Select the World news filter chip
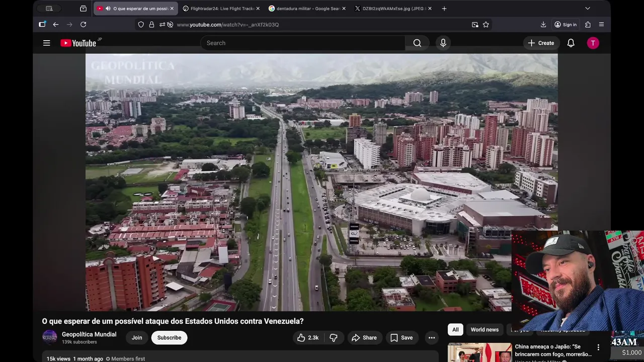 click(x=485, y=330)
